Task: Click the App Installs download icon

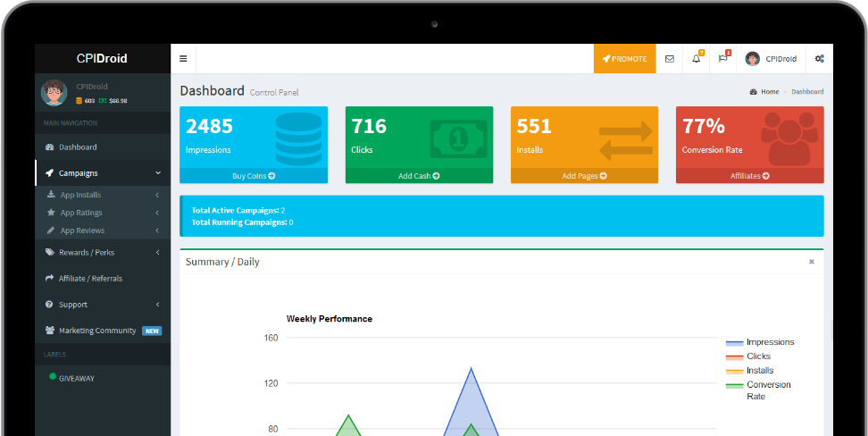Action: point(51,195)
